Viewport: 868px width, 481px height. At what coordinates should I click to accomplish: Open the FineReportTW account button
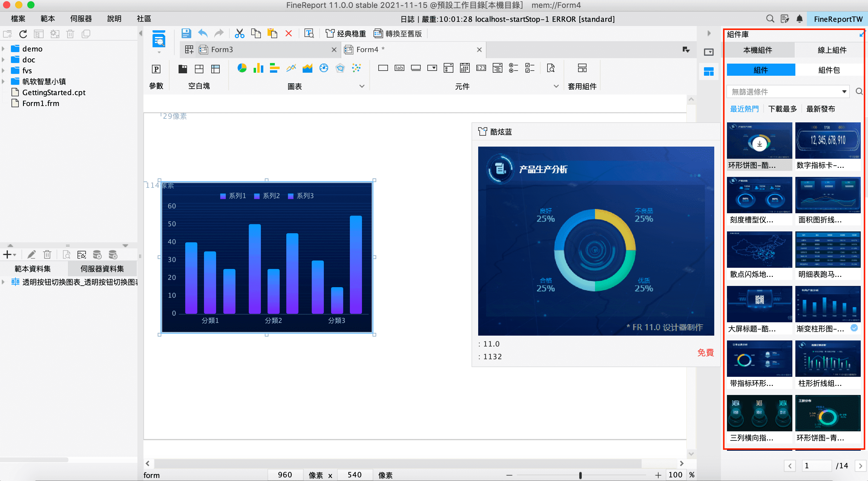tap(838, 19)
